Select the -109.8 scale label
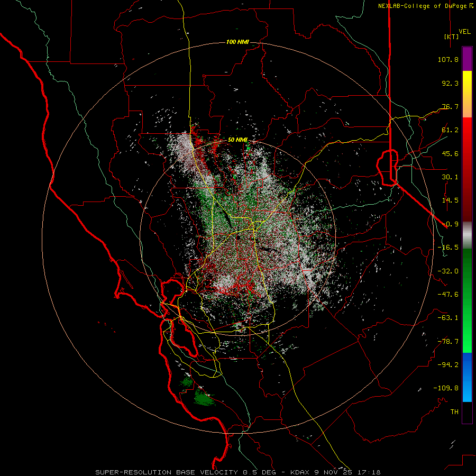476x476 pixels. tap(446, 388)
